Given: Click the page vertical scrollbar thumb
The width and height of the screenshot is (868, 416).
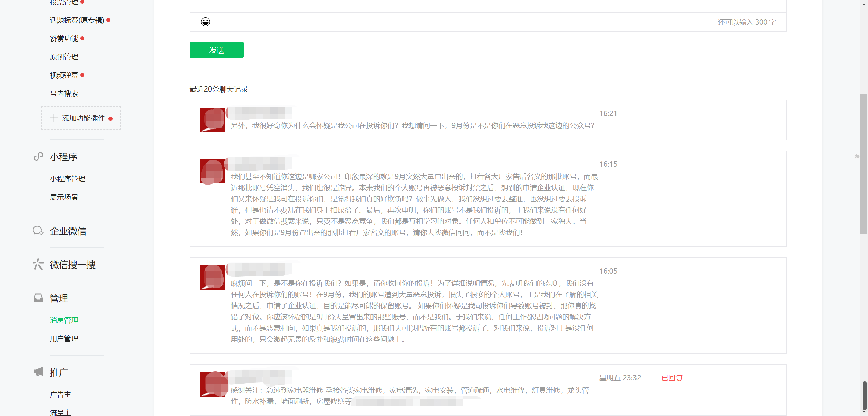Looking at the screenshot, I should [863, 163].
